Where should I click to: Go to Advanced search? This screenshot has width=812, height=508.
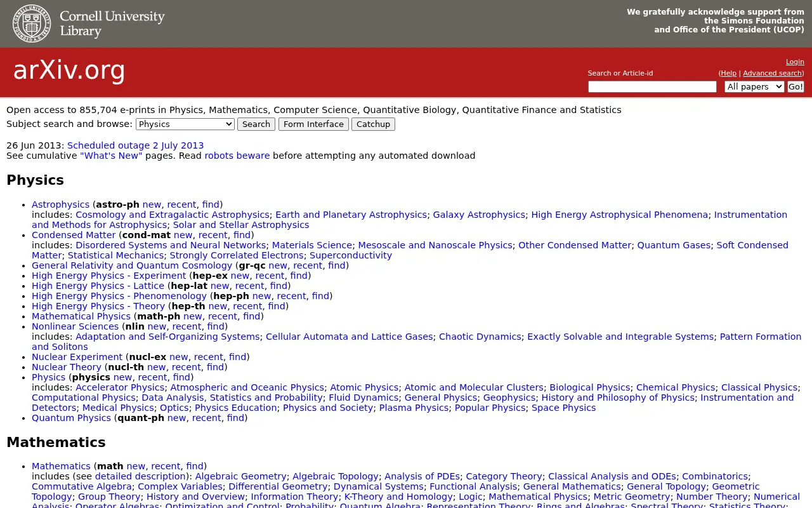[772, 73]
